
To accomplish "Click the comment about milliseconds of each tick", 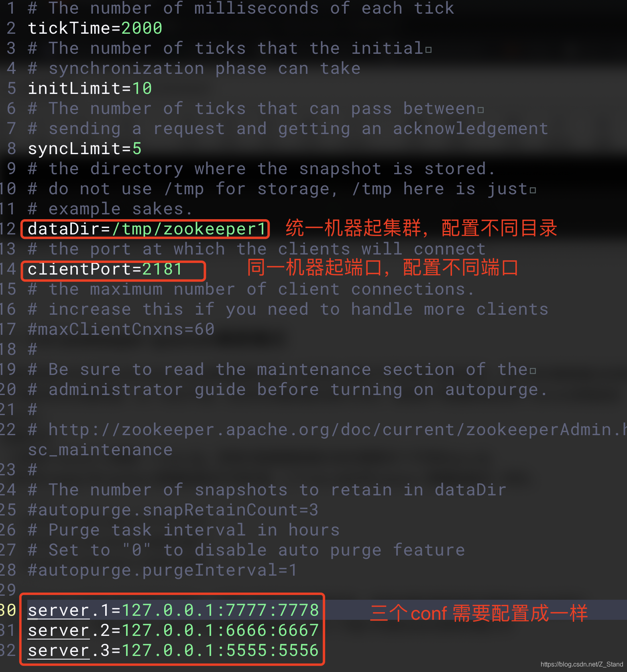I will tap(241, 8).
